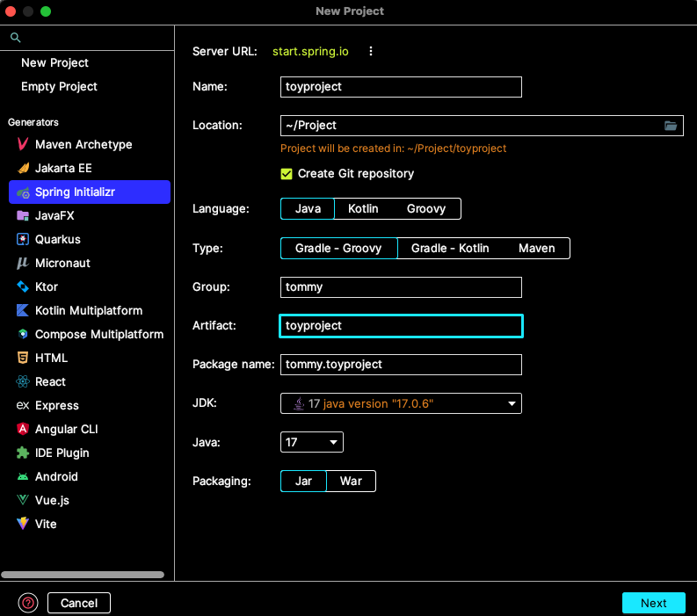Open the Java version dropdown
697x616 pixels.
312,442
